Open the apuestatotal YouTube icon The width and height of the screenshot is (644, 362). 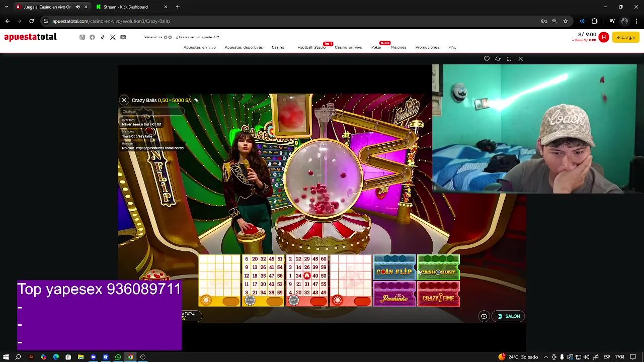pos(123,37)
